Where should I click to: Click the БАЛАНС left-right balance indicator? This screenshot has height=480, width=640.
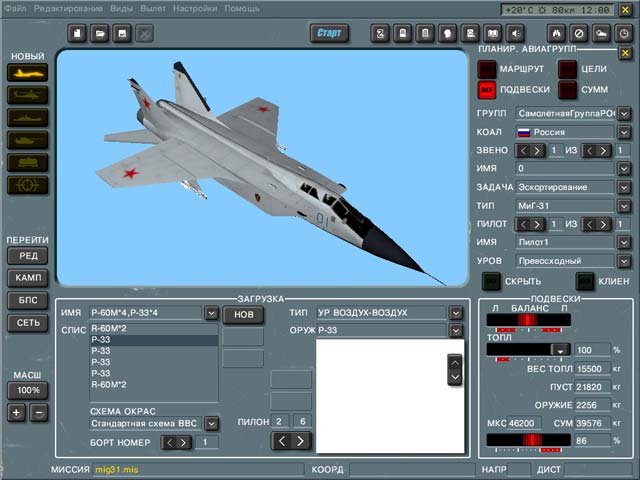529,320
